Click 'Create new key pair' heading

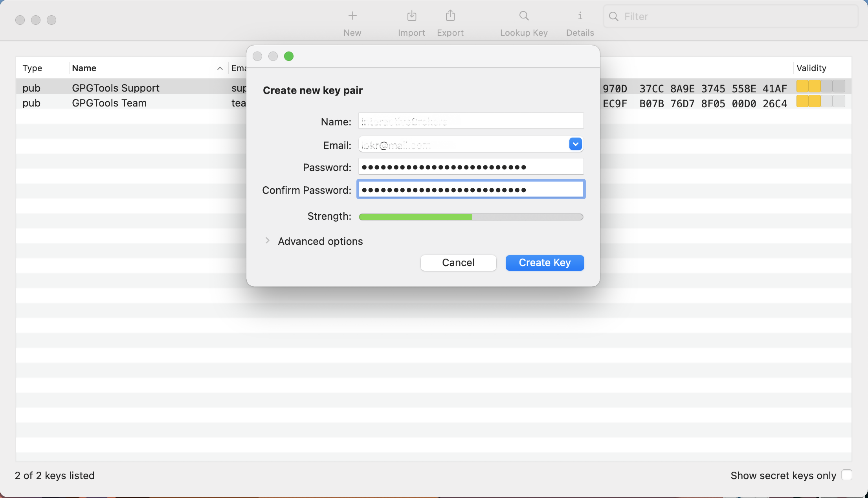click(313, 90)
